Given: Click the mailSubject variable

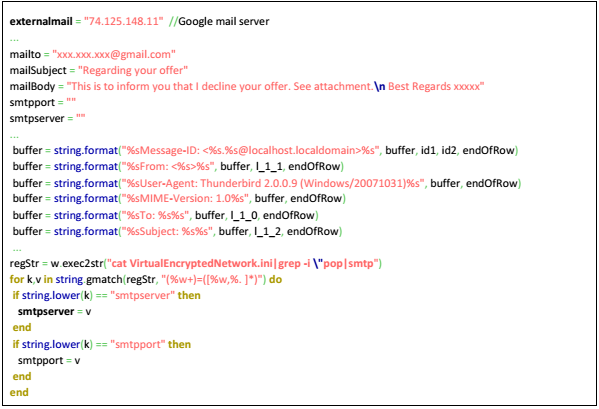Looking at the screenshot, I should click(38, 71).
